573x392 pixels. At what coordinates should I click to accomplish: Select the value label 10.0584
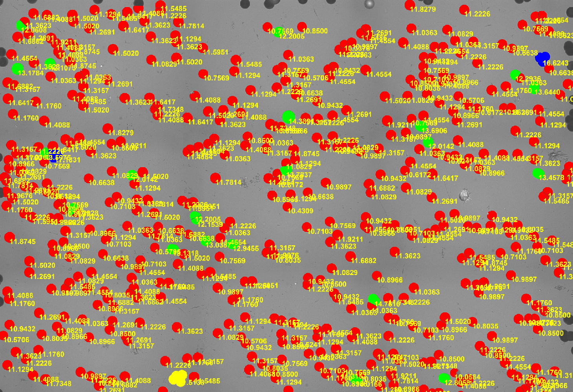[x=467, y=377]
